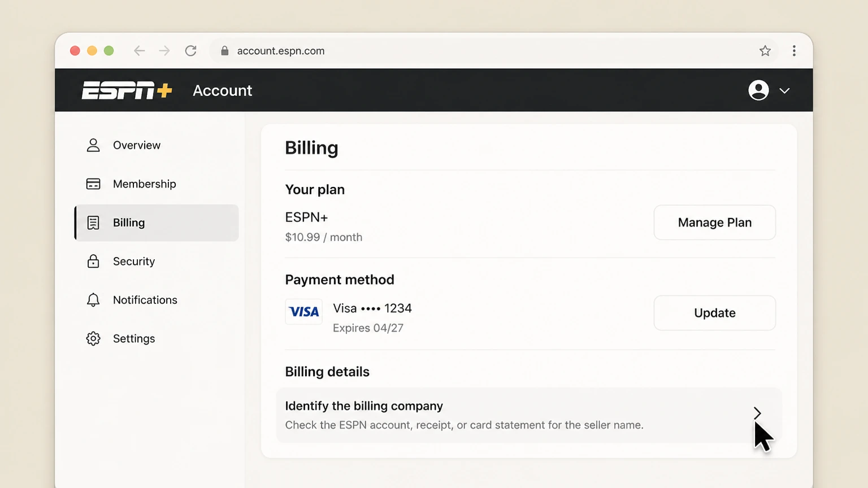Screen dimensions: 868x488
Task: Click the ESPN+ logo
Action: [127, 90]
